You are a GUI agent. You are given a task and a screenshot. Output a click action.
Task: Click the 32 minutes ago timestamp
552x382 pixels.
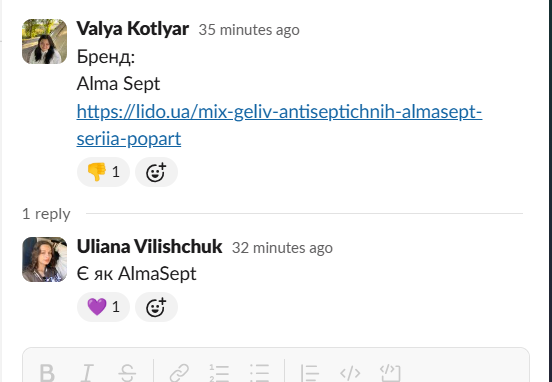pos(282,248)
